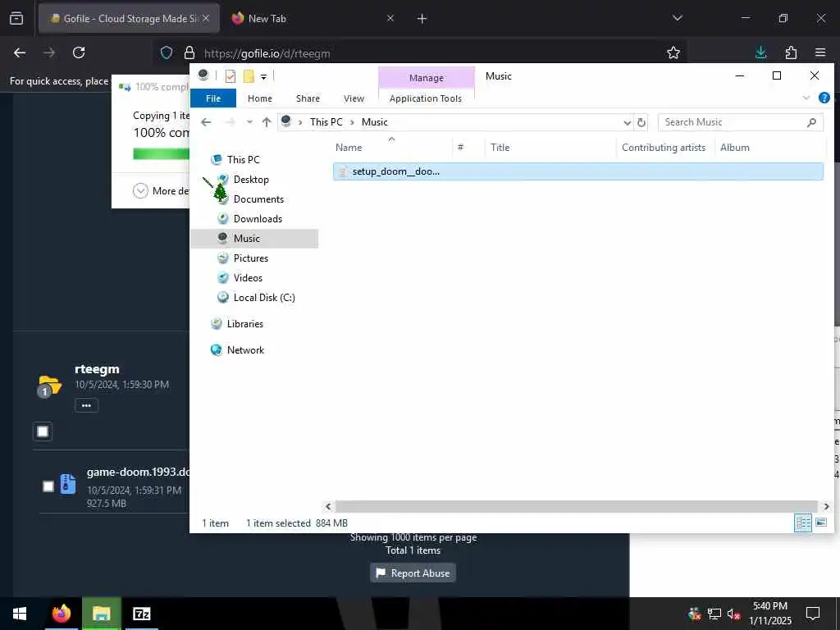The width and height of the screenshot is (840, 630).
Task: Open the File ribbon tab
Action: [213, 98]
